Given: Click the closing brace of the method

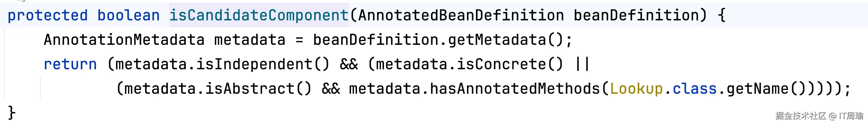Looking at the screenshot, I should [12, 113].
